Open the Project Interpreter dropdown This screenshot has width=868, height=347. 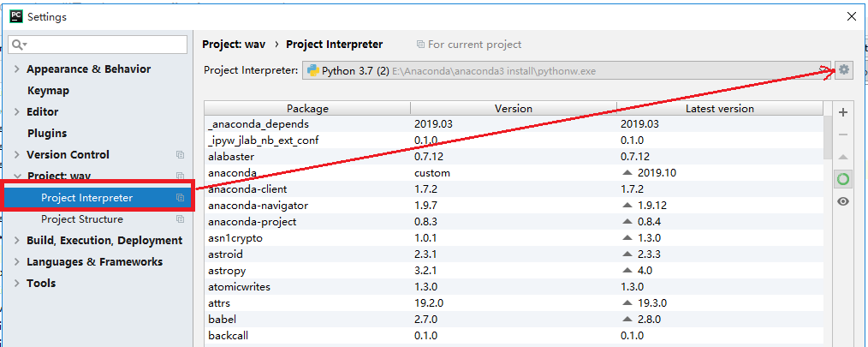[565, 70]
